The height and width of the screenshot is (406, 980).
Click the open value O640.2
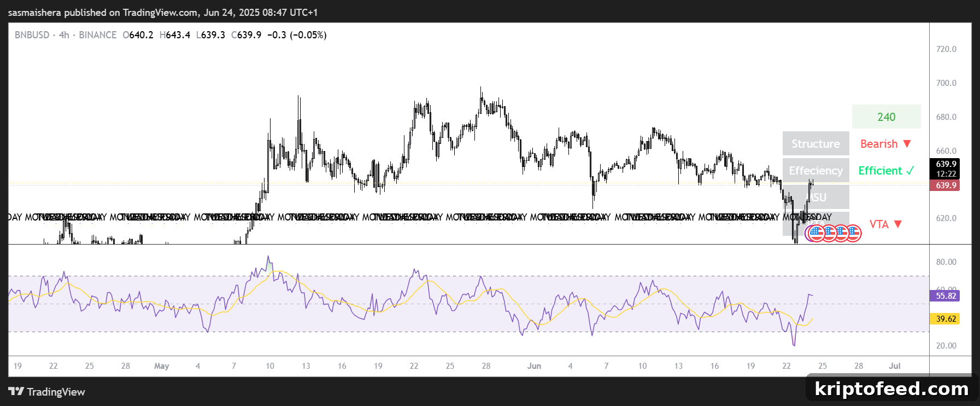[138, 35]
